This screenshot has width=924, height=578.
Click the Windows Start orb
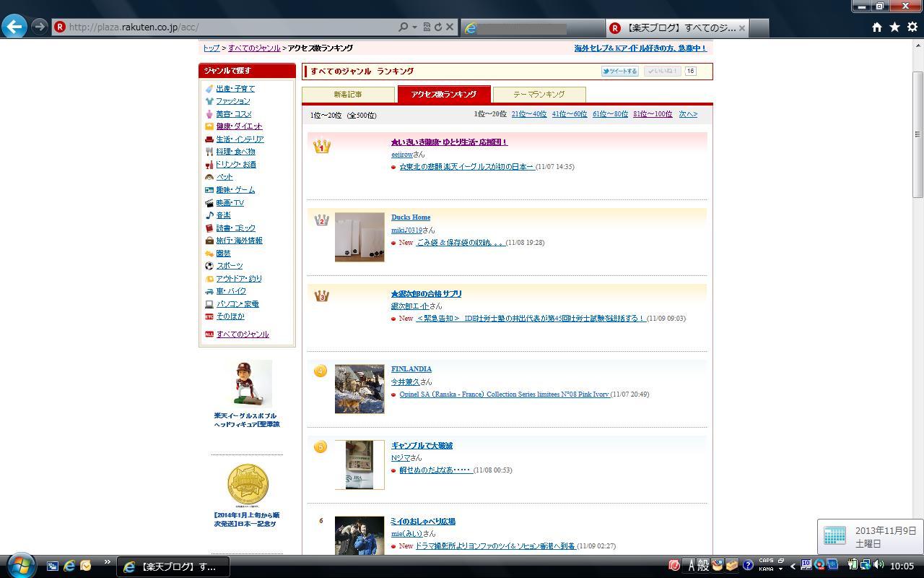[x=20, y=565]
